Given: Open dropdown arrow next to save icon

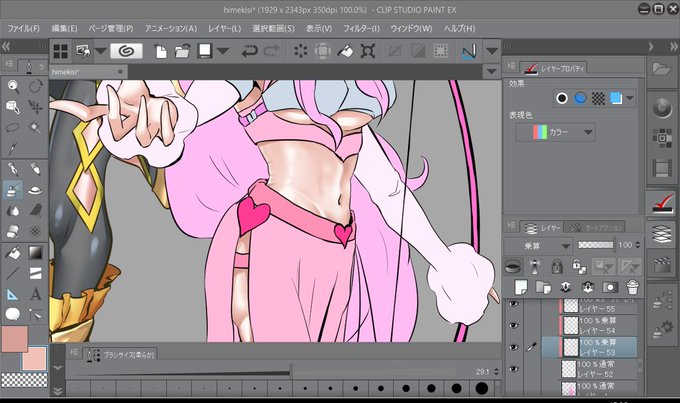Looking at the screenshot, I should coord(223,51).
